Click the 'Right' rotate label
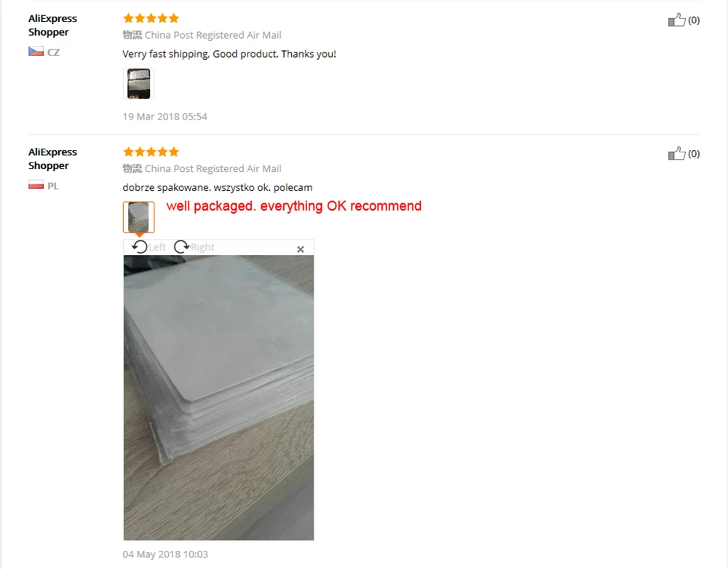728x569 pixels. pyautogui.click(x=202, y=247)
